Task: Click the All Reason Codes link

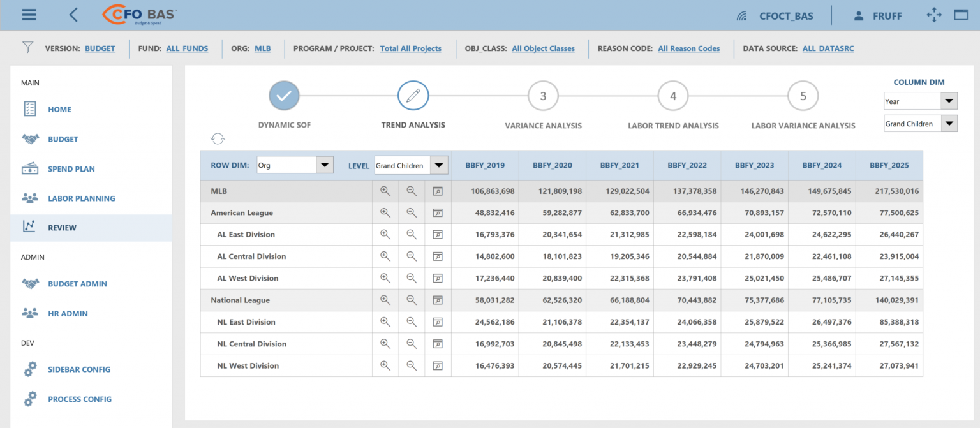Action: click(x=689, y=48)
